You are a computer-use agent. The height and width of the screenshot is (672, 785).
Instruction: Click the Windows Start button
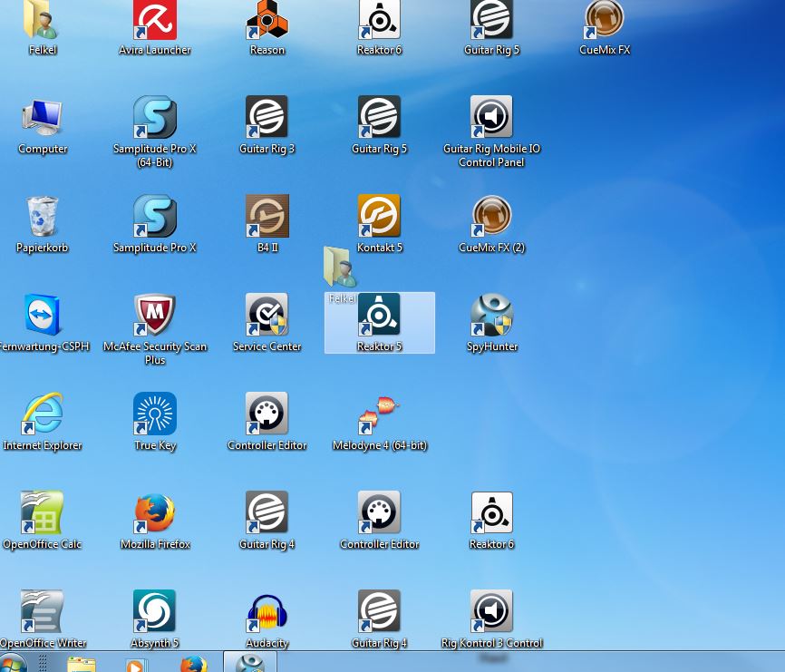coord(13,664)
